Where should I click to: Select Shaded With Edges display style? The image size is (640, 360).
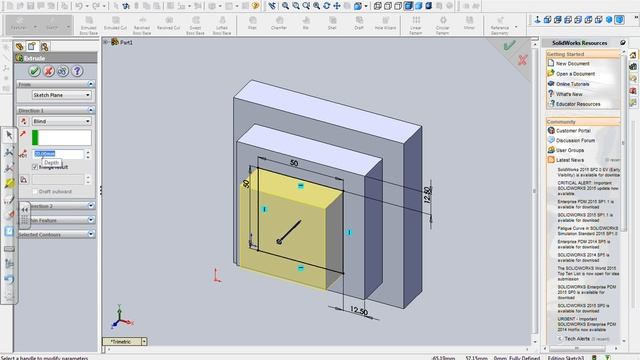(x=408, y=6)
